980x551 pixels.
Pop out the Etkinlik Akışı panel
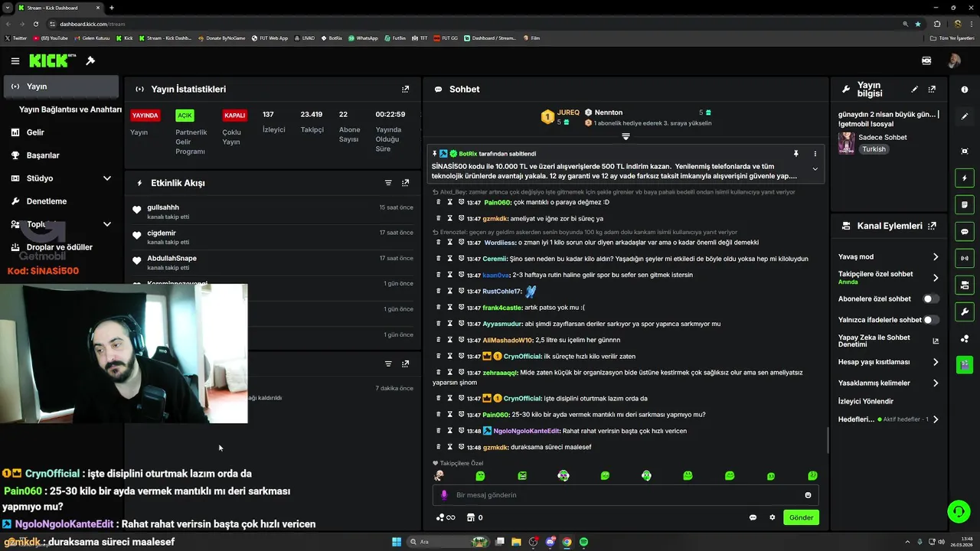click(405, 183)
